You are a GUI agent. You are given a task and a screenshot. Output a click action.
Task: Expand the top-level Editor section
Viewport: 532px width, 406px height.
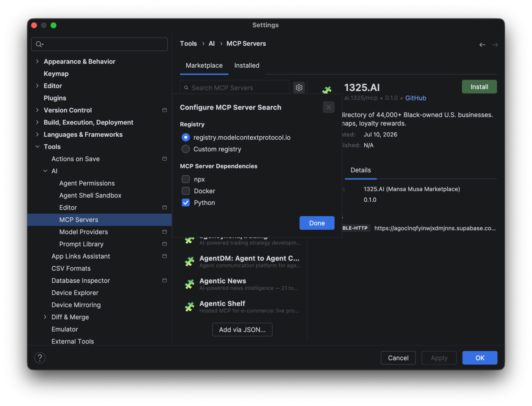click(x=37, y=86)
